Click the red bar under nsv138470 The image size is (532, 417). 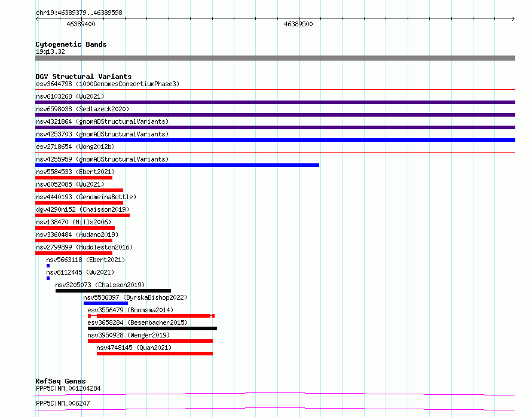point(75,228)
